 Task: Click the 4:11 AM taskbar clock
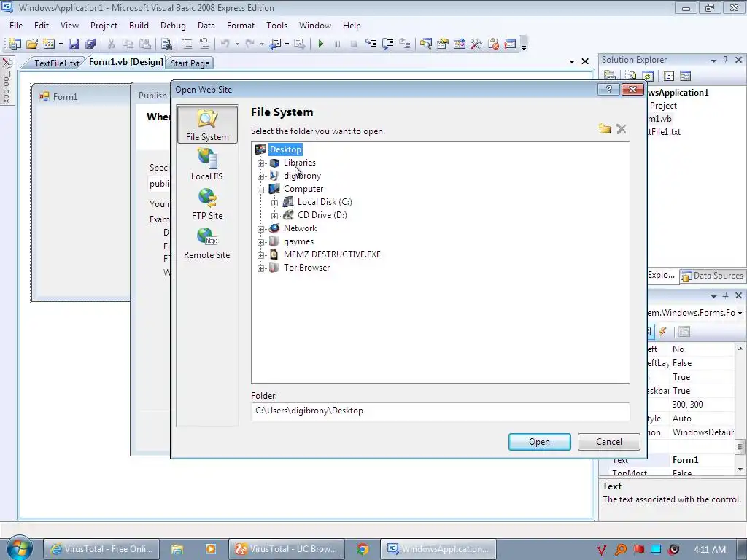(x=710, y=549)
